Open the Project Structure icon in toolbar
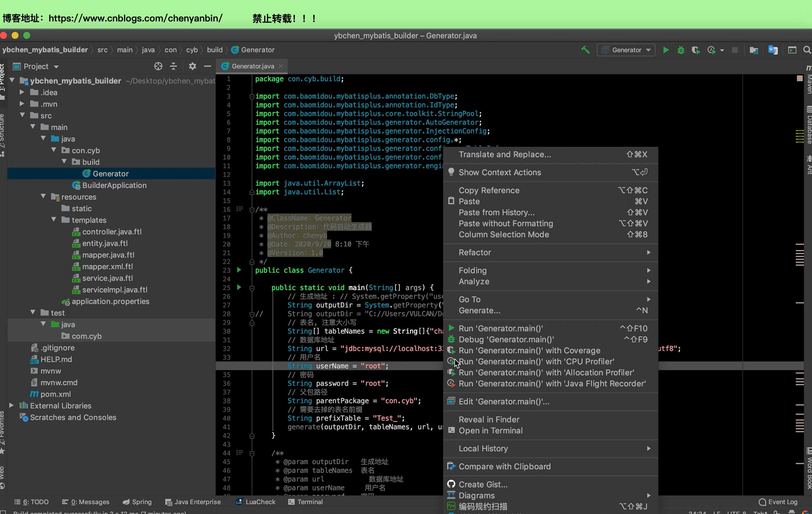The height and width of the screenshot is (514, 812). point(754,50)
